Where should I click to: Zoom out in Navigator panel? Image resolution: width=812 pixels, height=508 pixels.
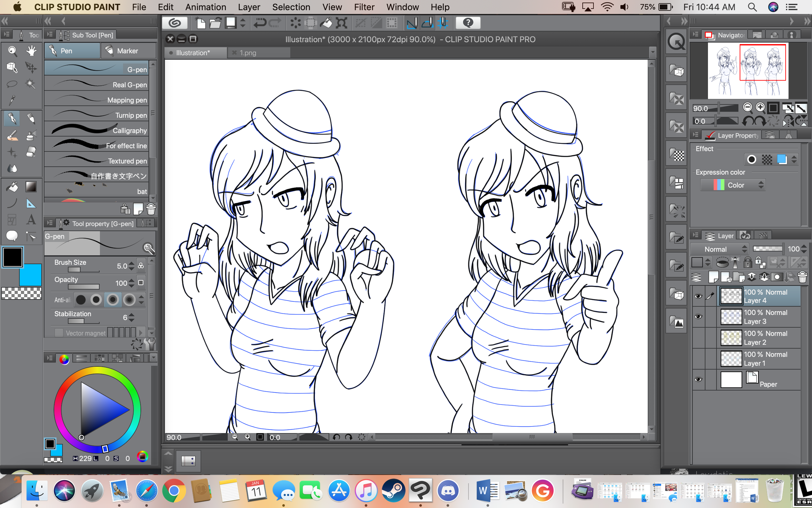(748, 108)
